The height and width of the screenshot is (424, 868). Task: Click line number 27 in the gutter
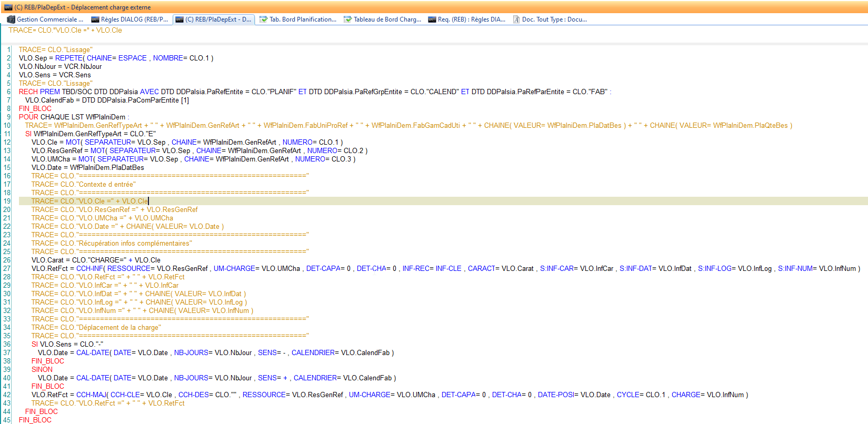point(7,268)
